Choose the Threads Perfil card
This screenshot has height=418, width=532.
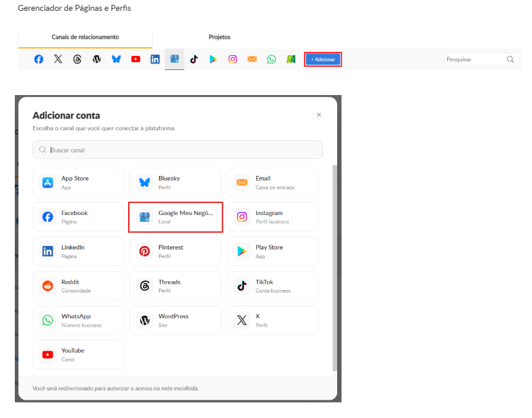coord(175,286)
